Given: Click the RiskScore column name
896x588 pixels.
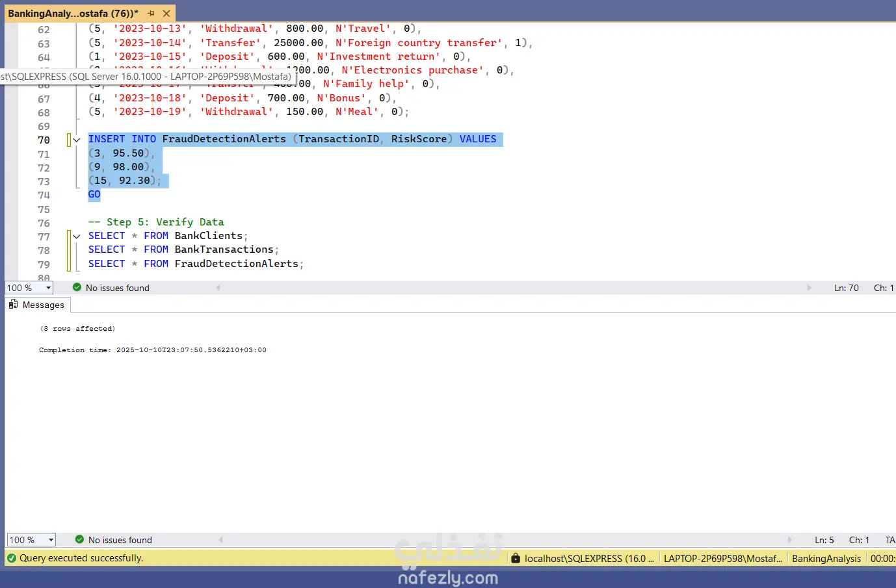Looking at the screenshot, I should [x=419, y=139].
